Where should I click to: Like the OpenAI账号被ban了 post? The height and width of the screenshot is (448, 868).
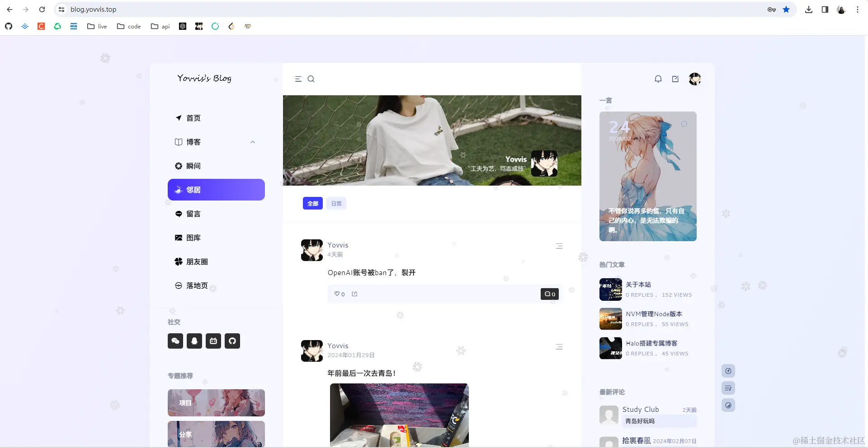[x=340, y=294]
